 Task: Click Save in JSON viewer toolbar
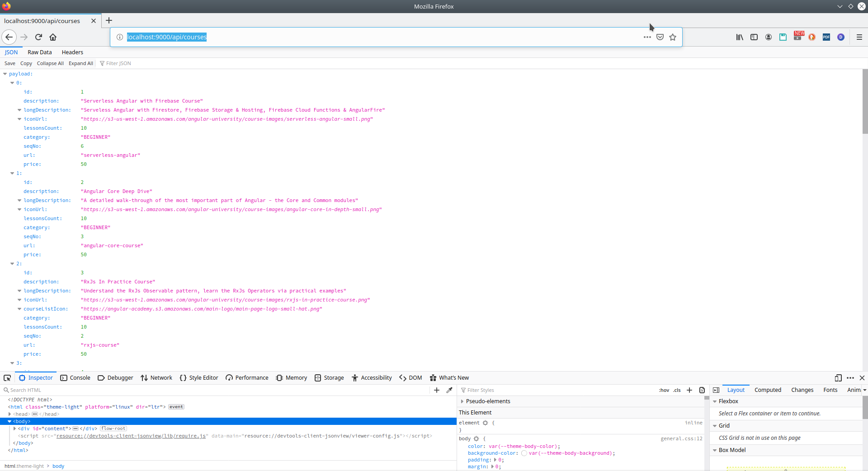click(10, 63)
